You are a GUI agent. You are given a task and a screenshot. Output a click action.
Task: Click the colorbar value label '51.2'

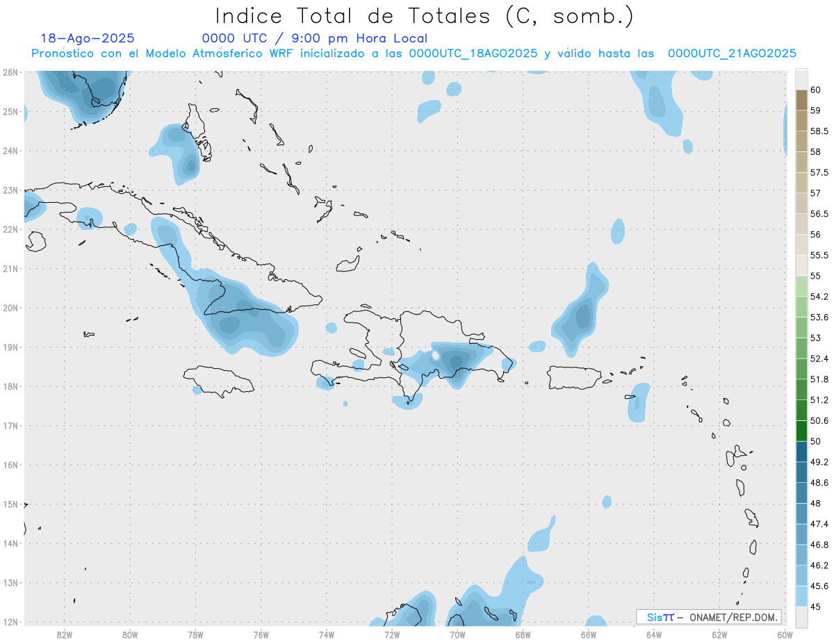pos(820,400)
